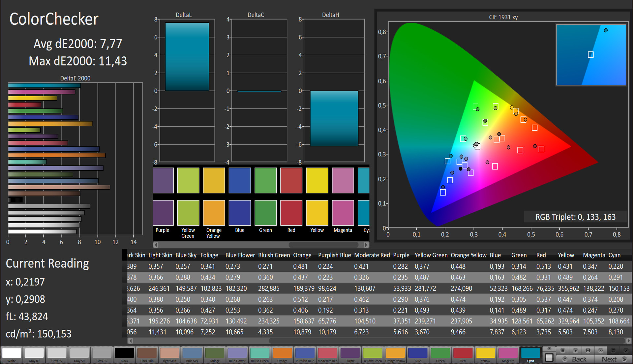
Task: Click the swatch comparison scrollbar thumb
Action: point(323,245)
